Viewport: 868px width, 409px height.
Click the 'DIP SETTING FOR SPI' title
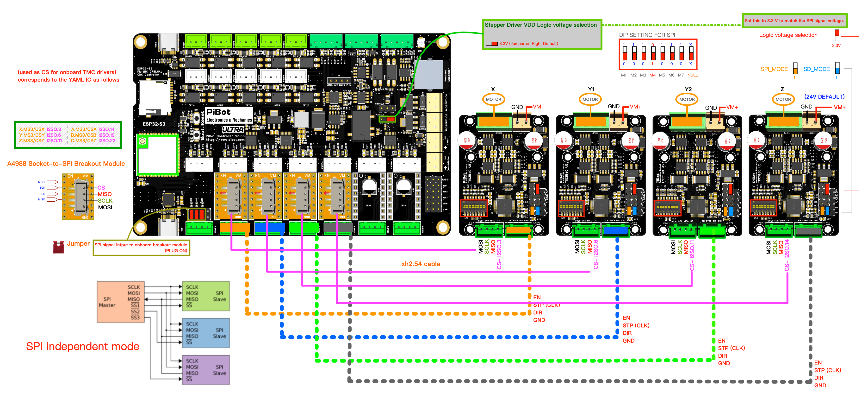click(x=647, y=35)
